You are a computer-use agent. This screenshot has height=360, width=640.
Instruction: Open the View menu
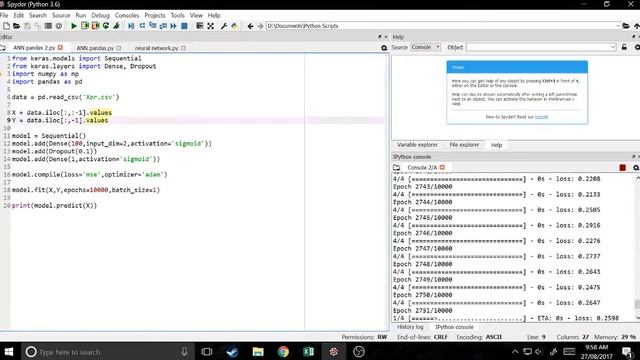point(196,15)
